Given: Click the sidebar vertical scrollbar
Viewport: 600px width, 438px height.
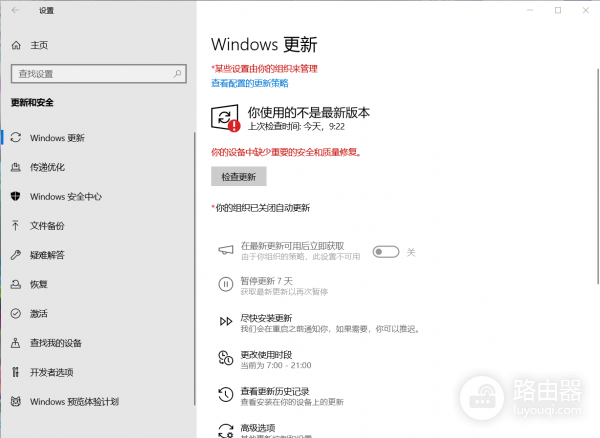Looking at the screenshot, I should coord(195,269).
